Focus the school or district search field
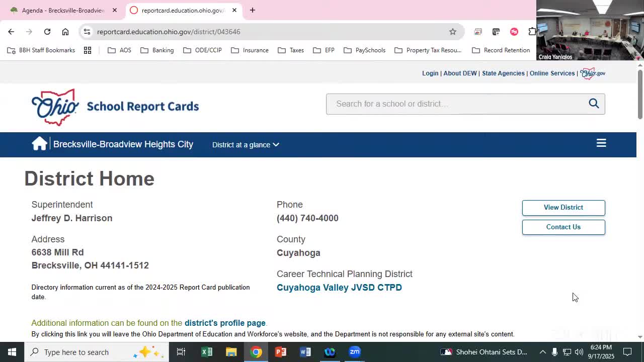The image size is (644, 362). point(457,104)
